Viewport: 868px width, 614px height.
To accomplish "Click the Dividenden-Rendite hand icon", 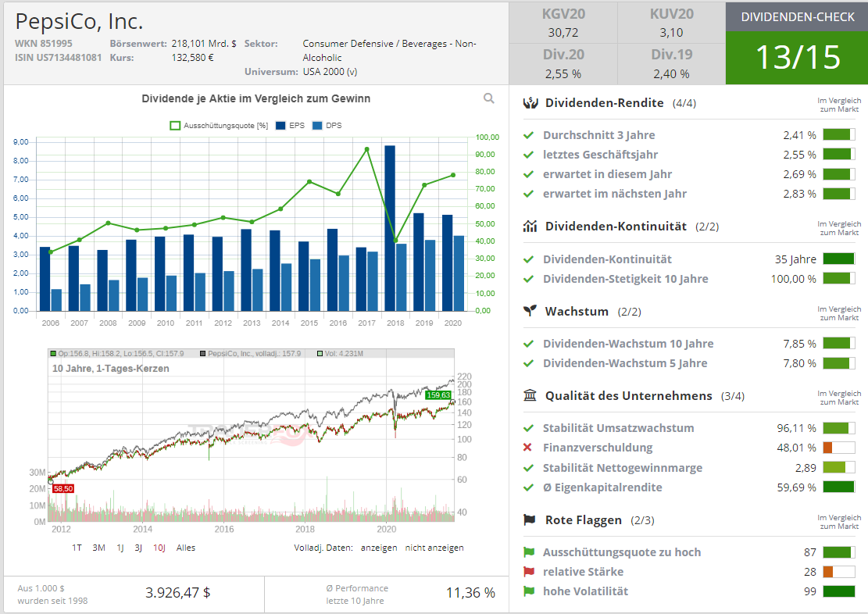I will coord(530,103).
